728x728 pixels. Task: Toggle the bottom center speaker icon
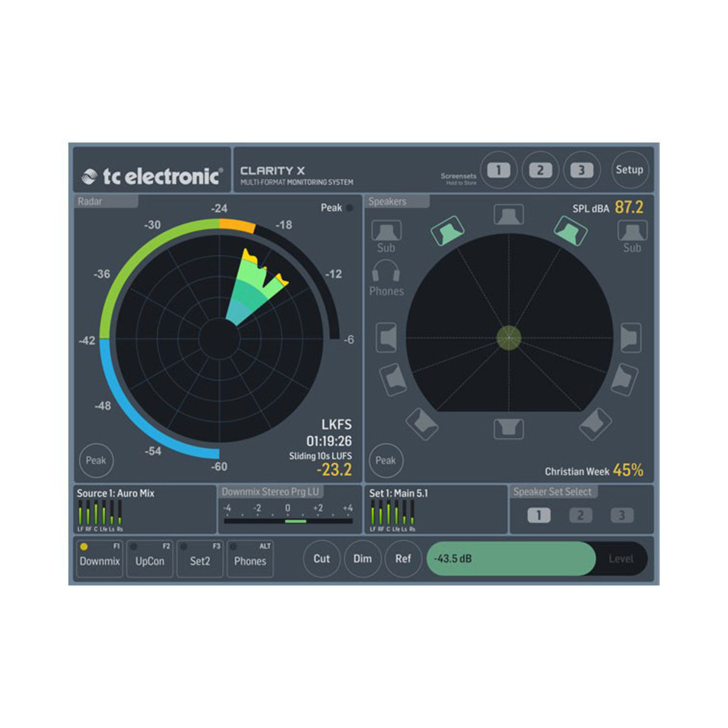508,428
